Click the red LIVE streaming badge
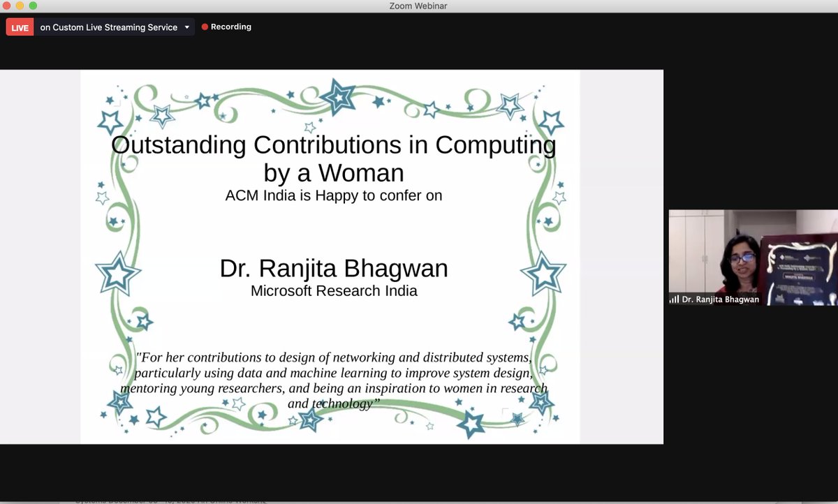 pyautogui.click(x=20, y=27)
